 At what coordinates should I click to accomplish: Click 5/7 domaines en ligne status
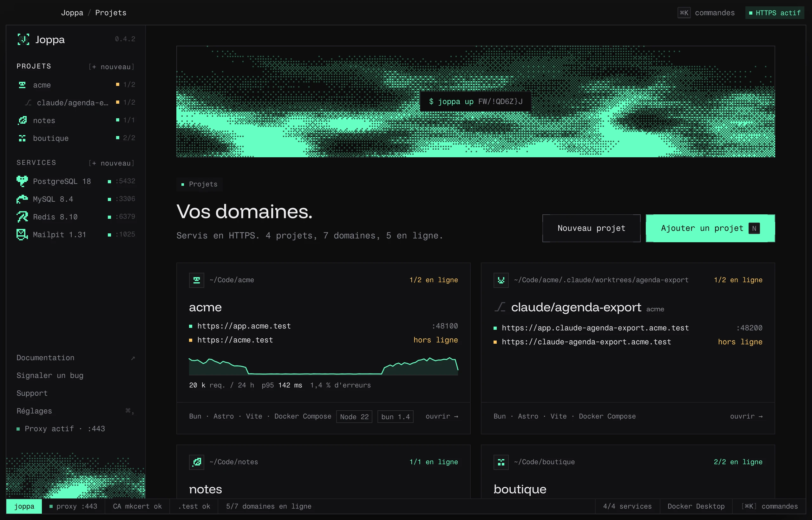pos(269,506)
